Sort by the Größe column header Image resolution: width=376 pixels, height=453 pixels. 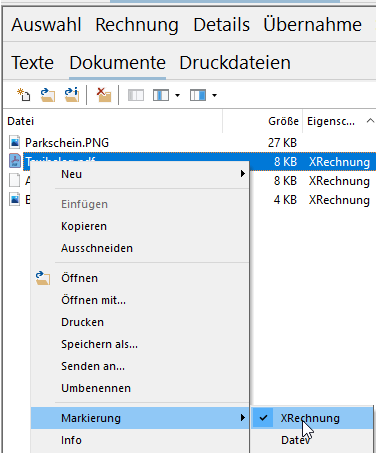coord(263,121)
